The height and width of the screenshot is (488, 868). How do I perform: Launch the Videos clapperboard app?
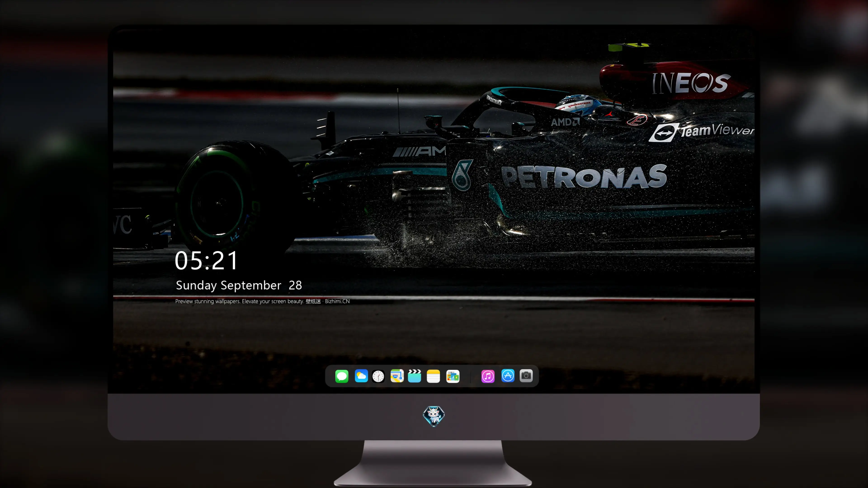click(415, 376)
